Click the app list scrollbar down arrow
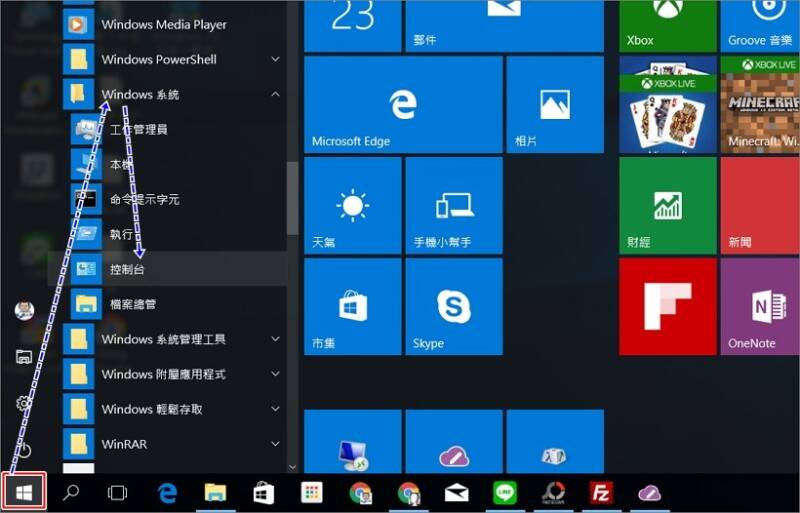This screenshot has height=513, width=800. tap(292, 467)
